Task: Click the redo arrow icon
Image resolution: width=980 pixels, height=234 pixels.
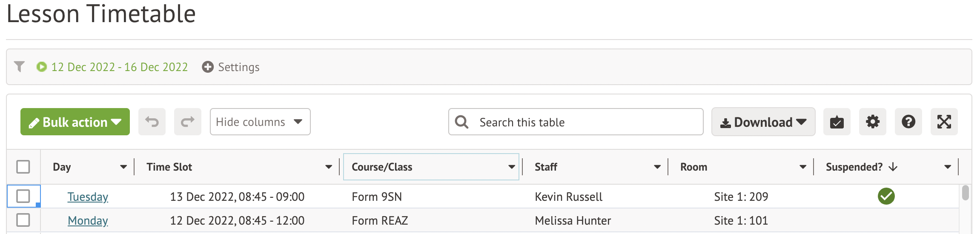Action: click(x=187, y=122)
